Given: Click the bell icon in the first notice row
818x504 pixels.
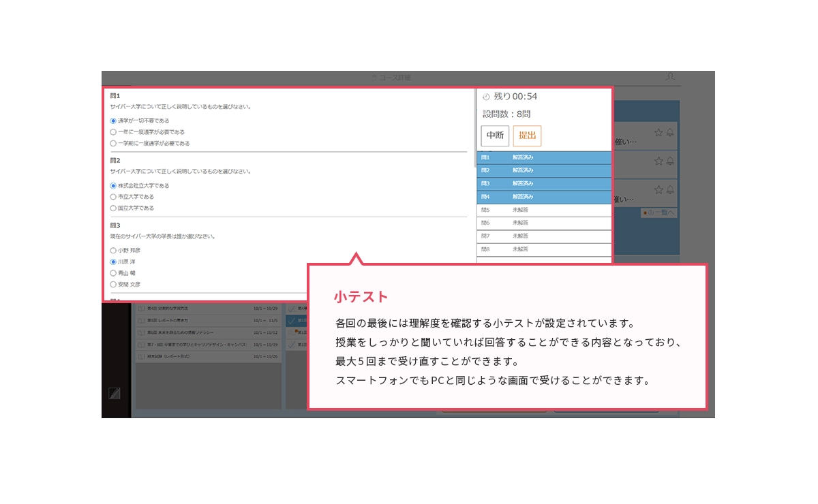Looking at the screenshot, I should (x=670, y=132).
